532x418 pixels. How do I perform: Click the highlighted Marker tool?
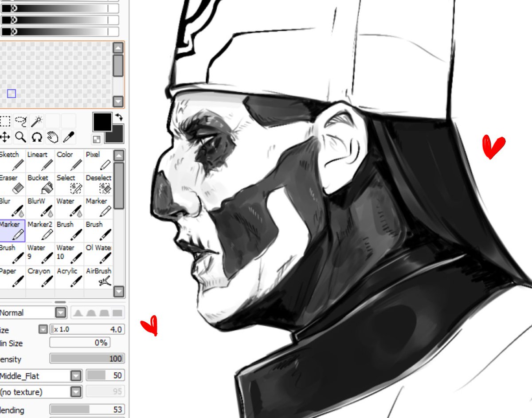click(12, 231)
